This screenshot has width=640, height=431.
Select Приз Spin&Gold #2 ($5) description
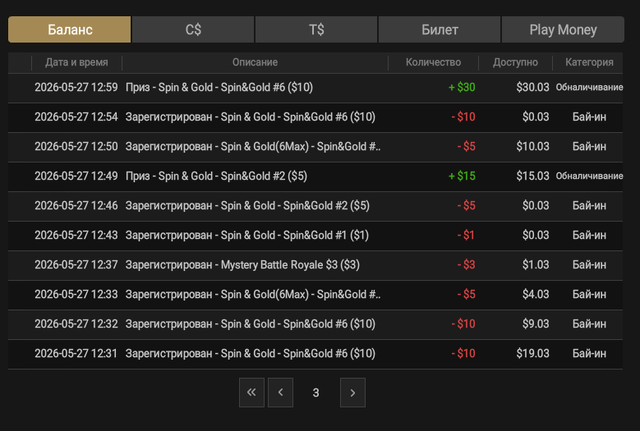(x=216, y=176)
